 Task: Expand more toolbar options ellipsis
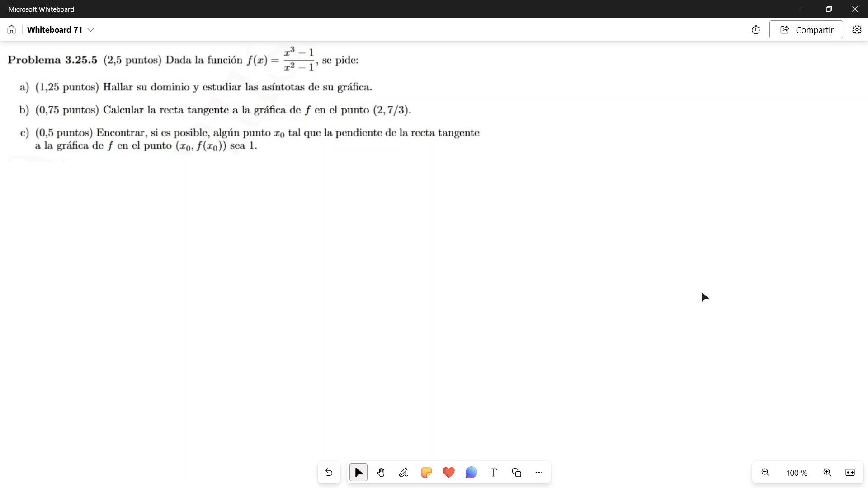click(x=539, y=473)
